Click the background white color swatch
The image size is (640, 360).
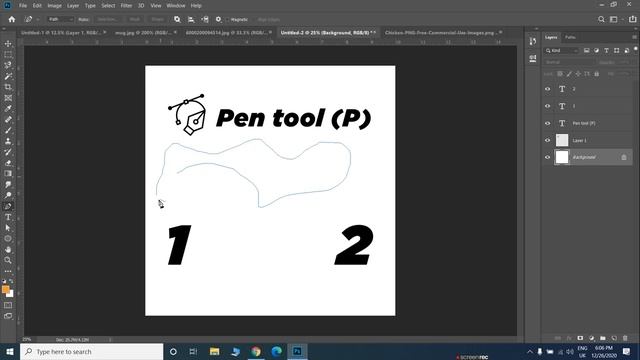pos(11,294)
